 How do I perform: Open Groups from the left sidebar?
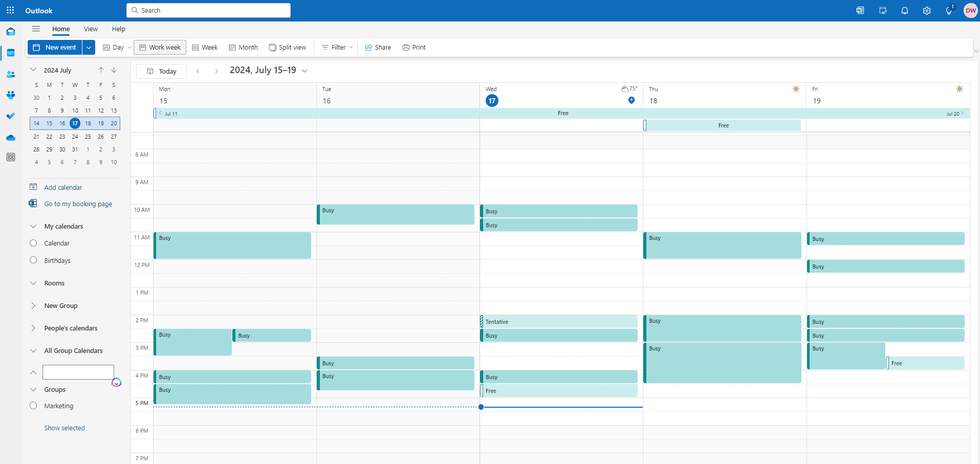10,95
